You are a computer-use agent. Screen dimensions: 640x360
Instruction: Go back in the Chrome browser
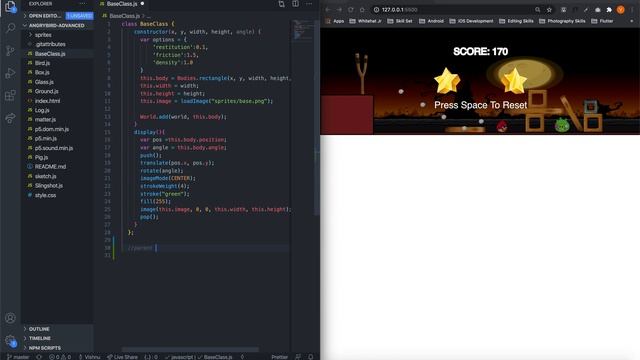[x=328, y=10]
